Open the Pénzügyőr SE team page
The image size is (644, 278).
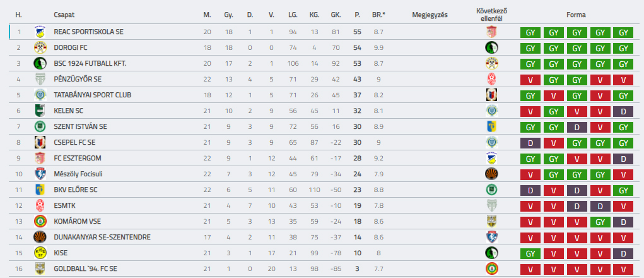point(78,79)
